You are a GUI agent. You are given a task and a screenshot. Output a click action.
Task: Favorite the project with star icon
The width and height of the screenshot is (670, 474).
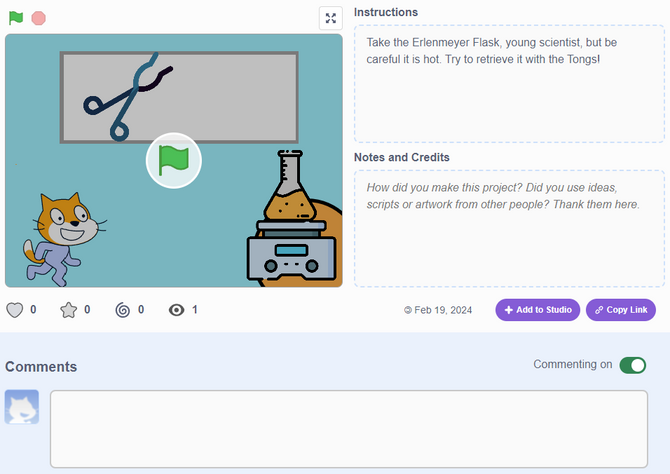[68, 310]
